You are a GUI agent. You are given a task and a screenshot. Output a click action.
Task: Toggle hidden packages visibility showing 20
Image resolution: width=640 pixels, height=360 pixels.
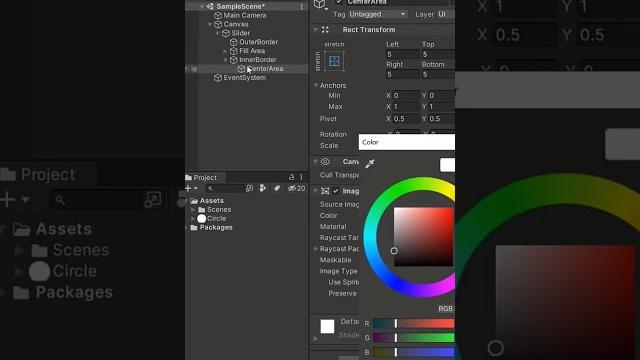pos(296,188)
